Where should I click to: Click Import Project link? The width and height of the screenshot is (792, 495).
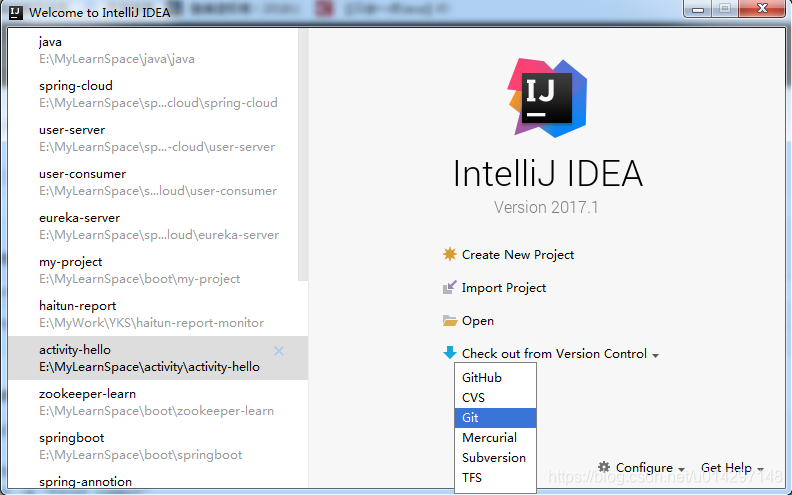pyautogui.click(x=504, y=288)
